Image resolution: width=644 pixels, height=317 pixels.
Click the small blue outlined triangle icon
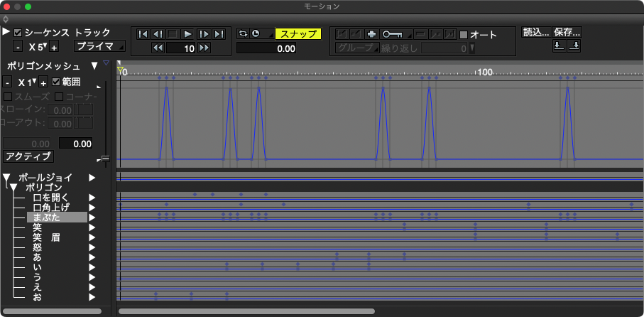[106, 63]
